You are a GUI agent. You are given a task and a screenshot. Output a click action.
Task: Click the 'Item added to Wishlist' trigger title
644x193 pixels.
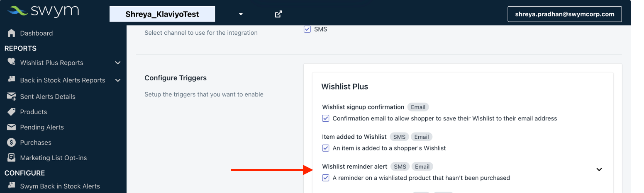(354, 137)
